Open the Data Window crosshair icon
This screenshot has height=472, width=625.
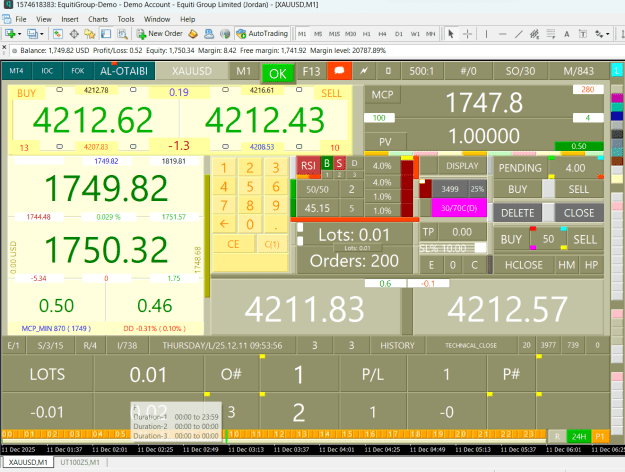click(74, 34)
